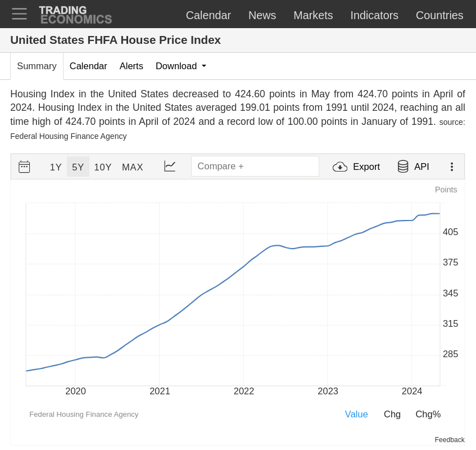This screenshot has width=476, height=450.
Task: Open the three-dot more options menu
Action: tap(451, 166)
